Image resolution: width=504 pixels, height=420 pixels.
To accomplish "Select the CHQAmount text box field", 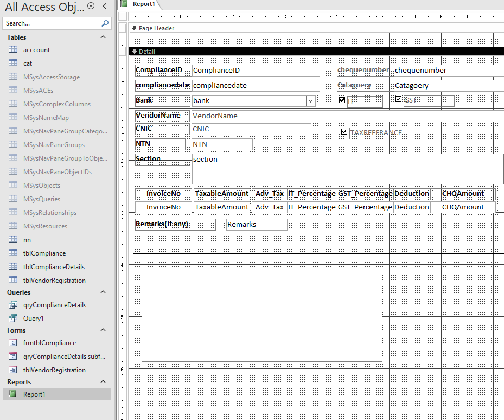I will click(463, 207).
